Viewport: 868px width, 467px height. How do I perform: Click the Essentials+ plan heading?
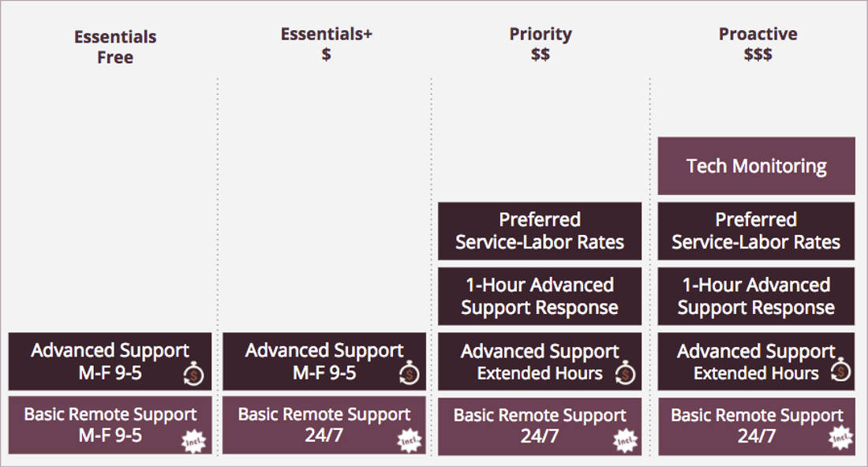point(327,43)
